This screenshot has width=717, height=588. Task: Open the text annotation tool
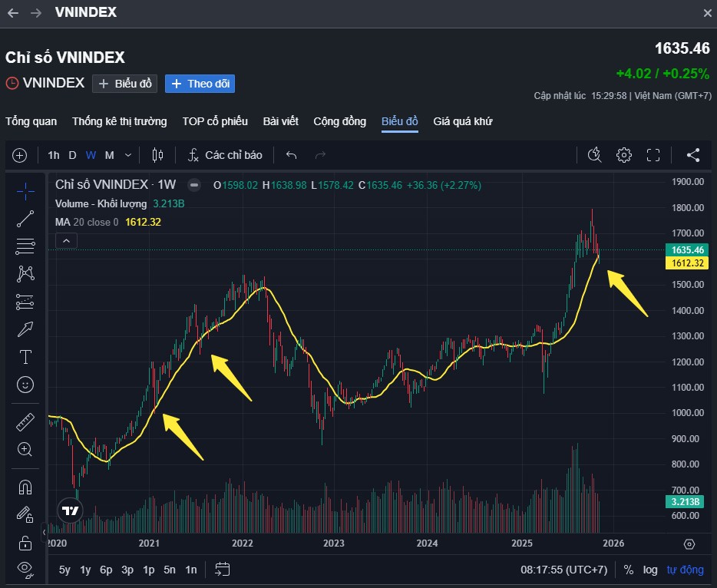[x=25, y=357]
